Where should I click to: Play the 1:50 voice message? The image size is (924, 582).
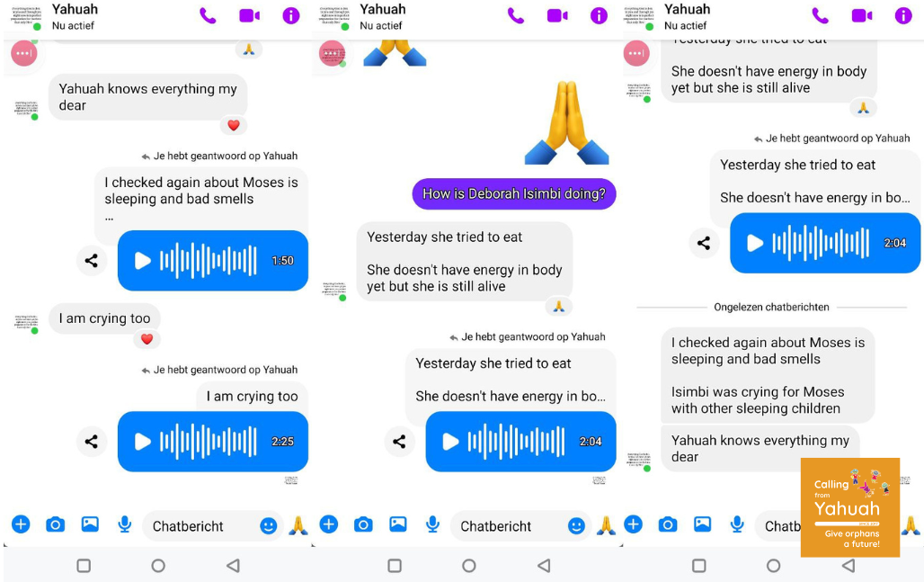[143, 261]
